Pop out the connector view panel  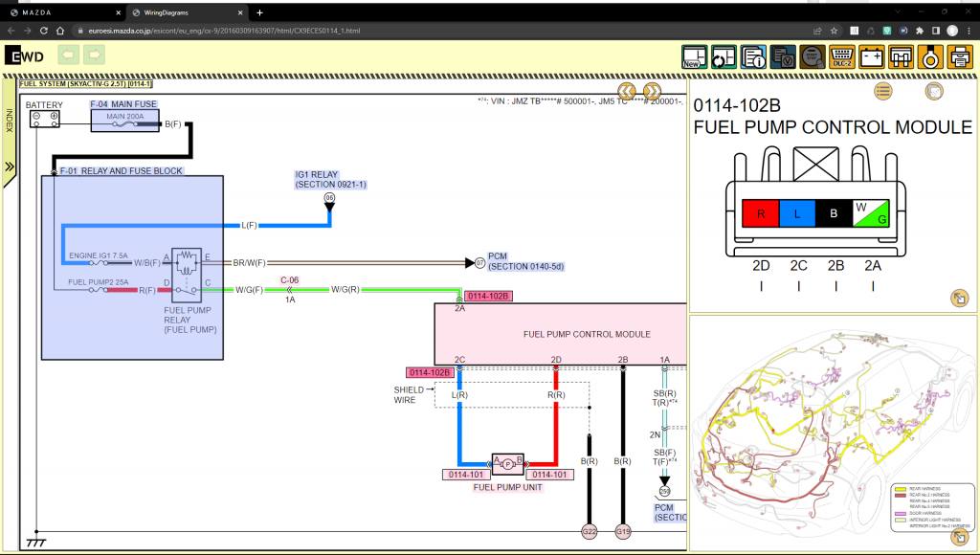[x=958, y=299]
